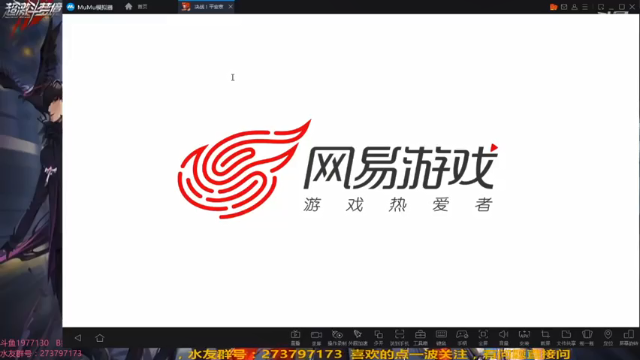Open the hamburger menu in title bar

[x=585, y=7]
